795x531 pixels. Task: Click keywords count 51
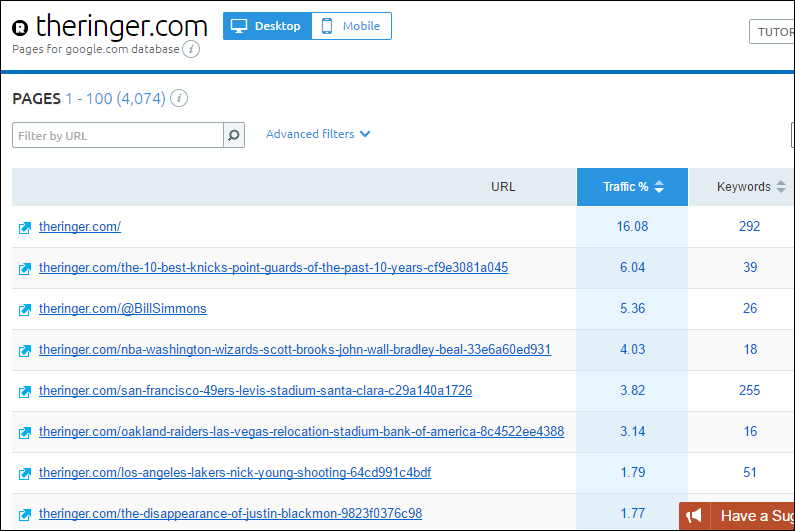pyautogui.click(x=750, y=473)
